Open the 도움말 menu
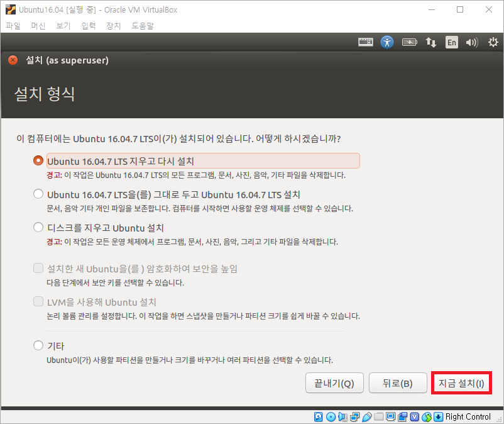 pyautogui.click(x=143, y=26)
